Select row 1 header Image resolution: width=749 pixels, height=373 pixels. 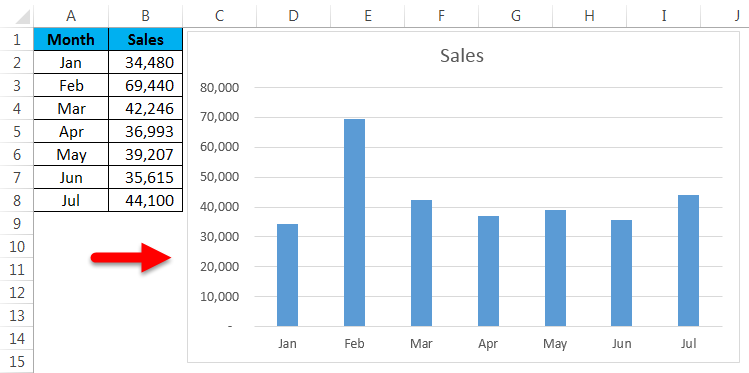(x=17, y=40)
